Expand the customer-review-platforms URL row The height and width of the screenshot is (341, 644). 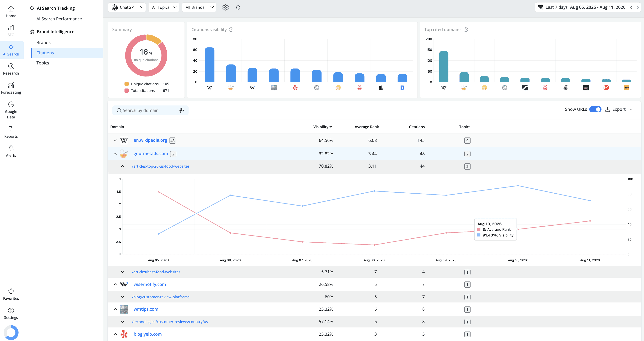[x=123, y=297]
